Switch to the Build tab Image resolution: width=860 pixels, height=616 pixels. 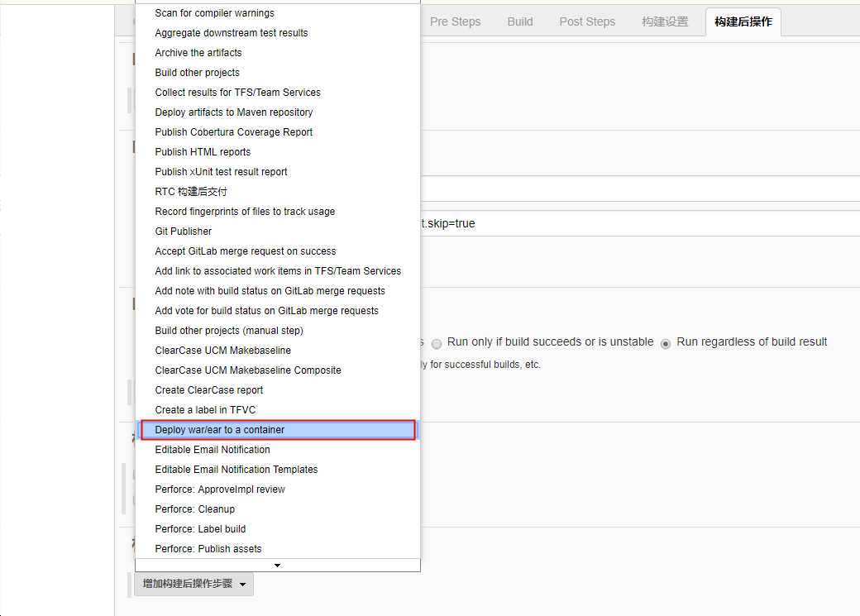pos(520,22)
